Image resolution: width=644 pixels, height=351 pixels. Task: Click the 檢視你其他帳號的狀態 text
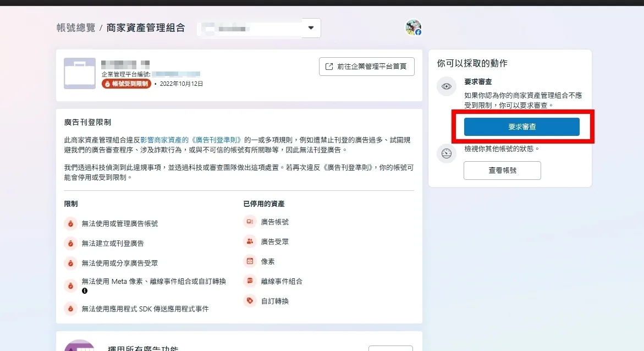pyautogui.click(x=502, y=149)
